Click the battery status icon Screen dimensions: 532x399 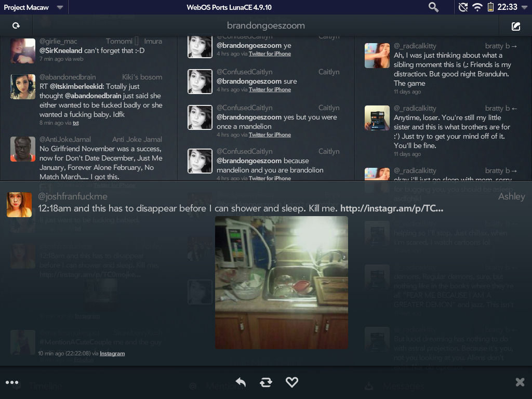490,7
